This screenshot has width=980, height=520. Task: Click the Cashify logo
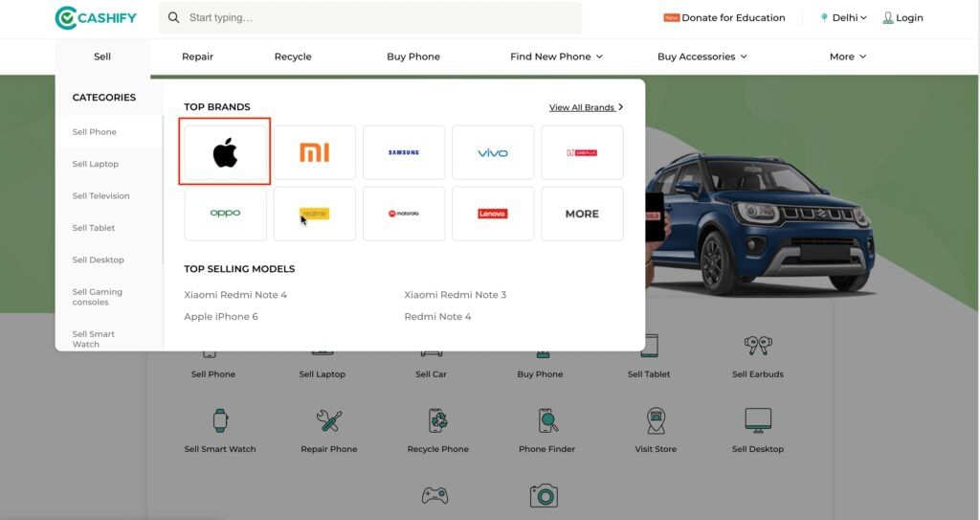pos(96,17)
